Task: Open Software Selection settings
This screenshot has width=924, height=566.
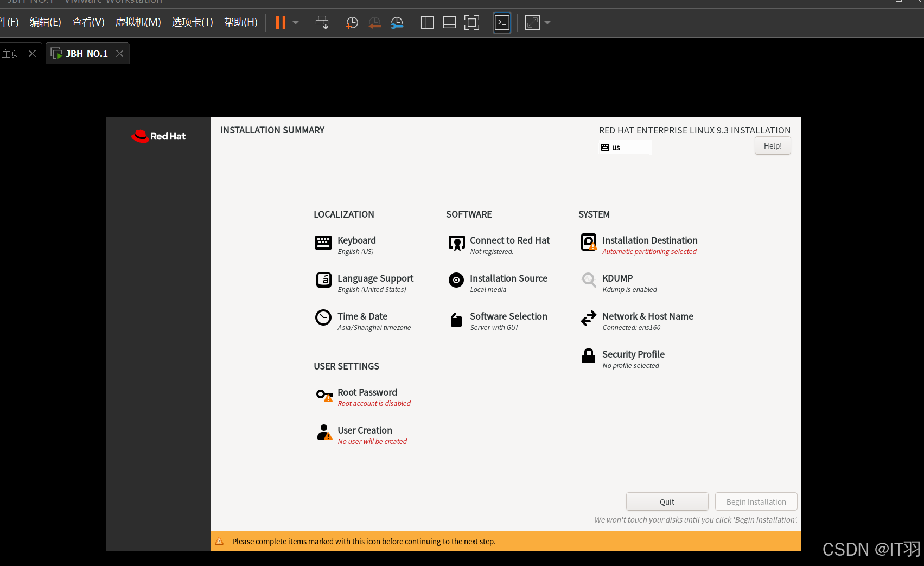Action: 508,316
